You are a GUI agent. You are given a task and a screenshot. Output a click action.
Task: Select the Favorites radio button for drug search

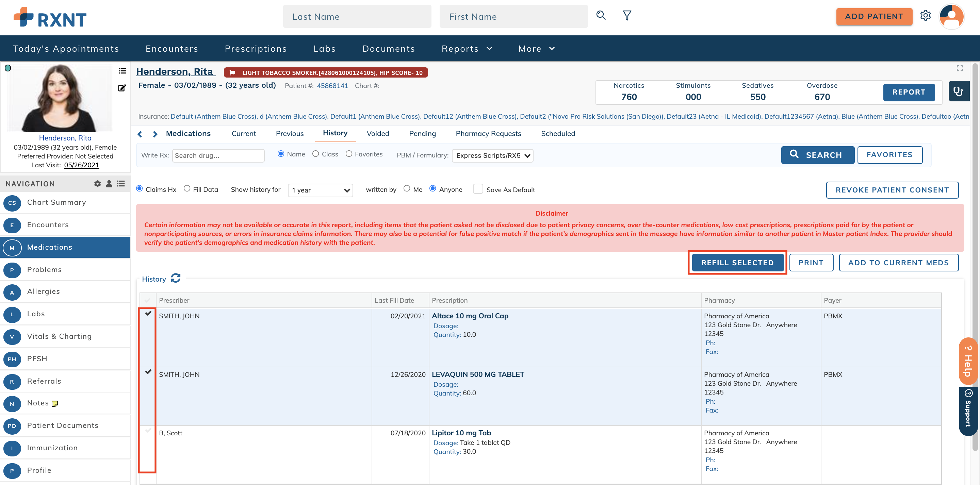349,154
